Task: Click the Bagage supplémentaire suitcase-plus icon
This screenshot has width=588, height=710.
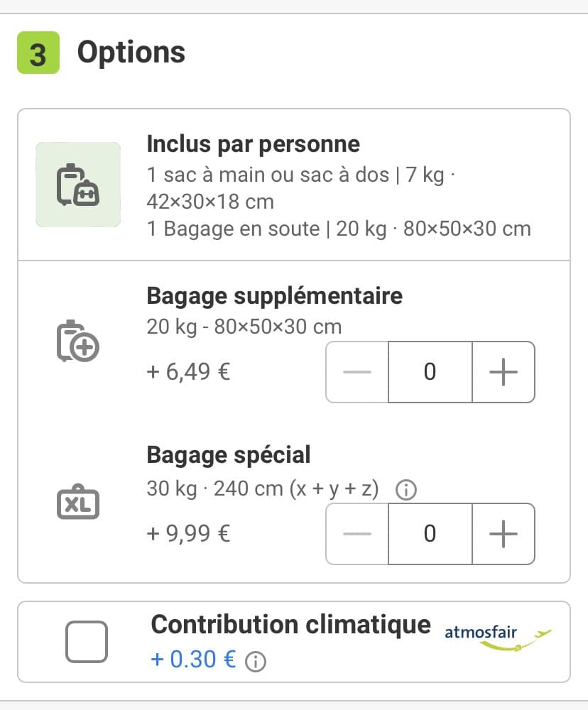Action: click(78, 342)
